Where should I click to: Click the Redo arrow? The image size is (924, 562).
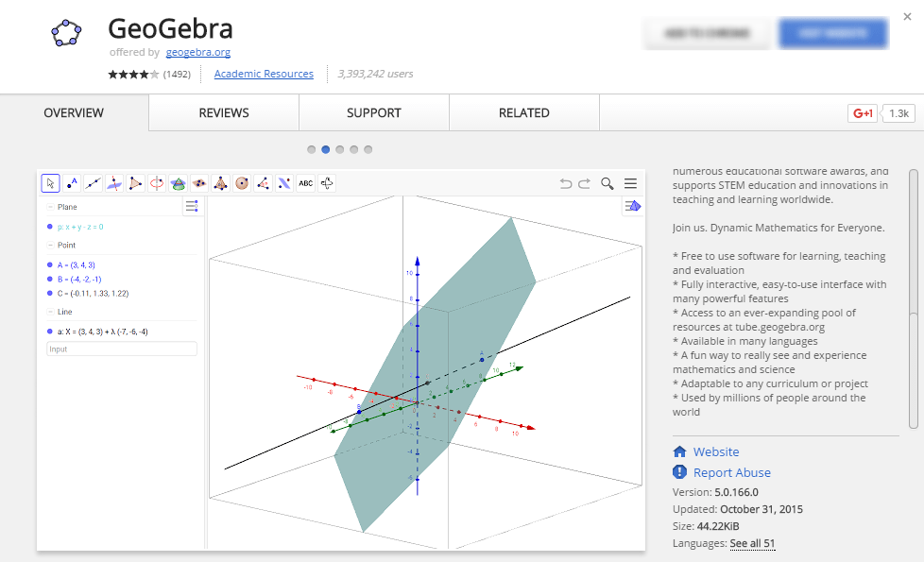click(x=584, y=184)
